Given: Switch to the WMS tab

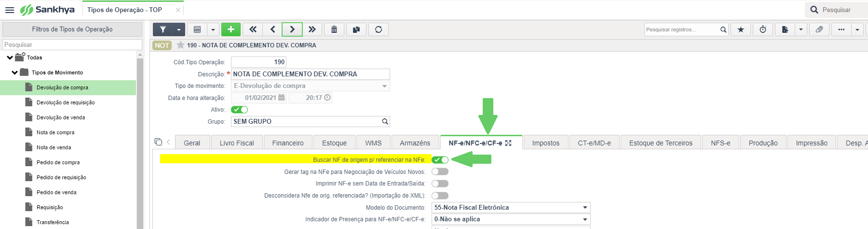Looking at the screenshot, I should 373,143.
